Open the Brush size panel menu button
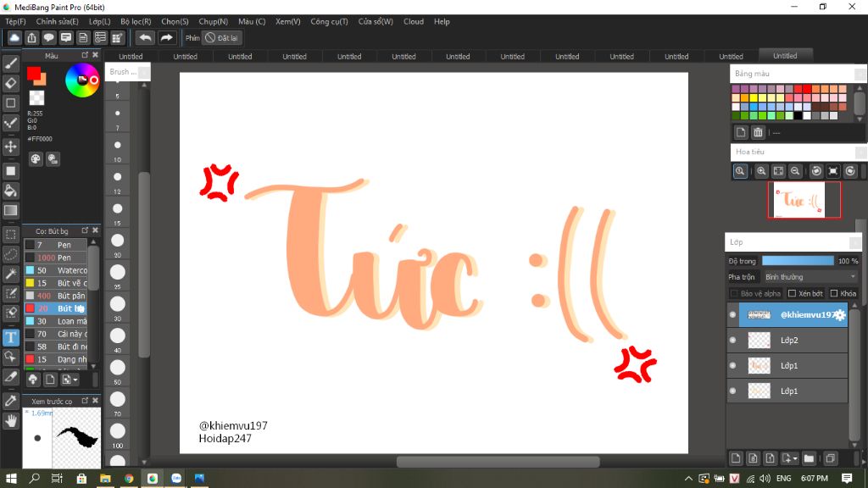 tap(144, 72)
